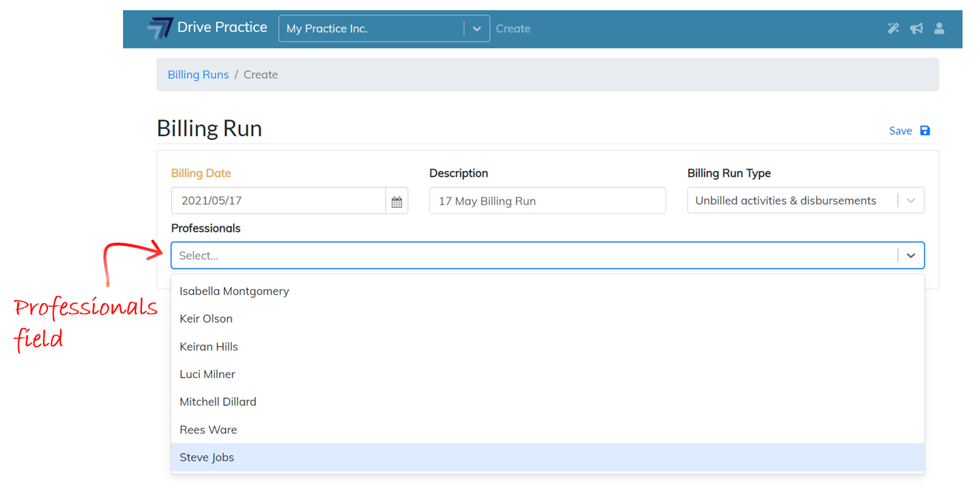Click the Save link
Image resolution: width=980 pixels, height=494 pixels.
[x=901, y=131]
